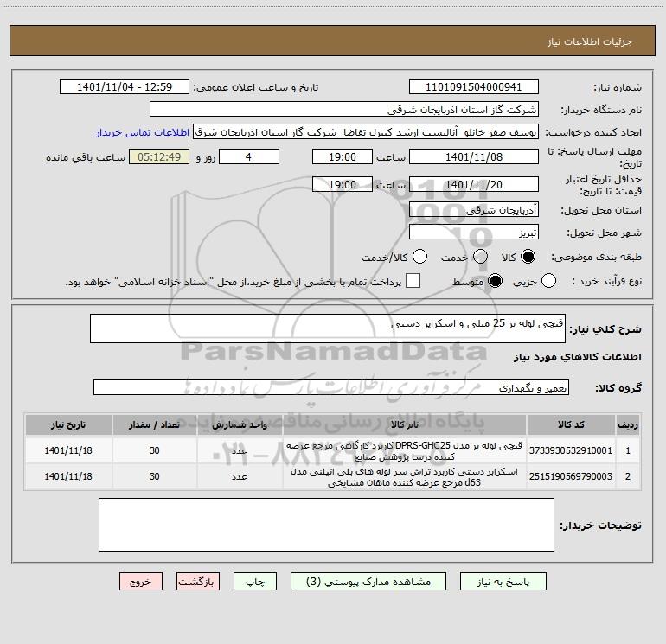Click the بازگشت back button
The image size is (666, 644).
(x=198, y=582)
